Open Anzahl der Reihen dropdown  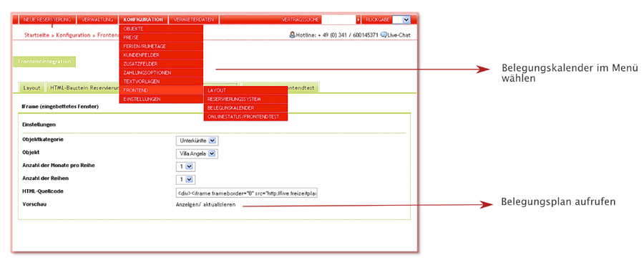coord(185,179)
